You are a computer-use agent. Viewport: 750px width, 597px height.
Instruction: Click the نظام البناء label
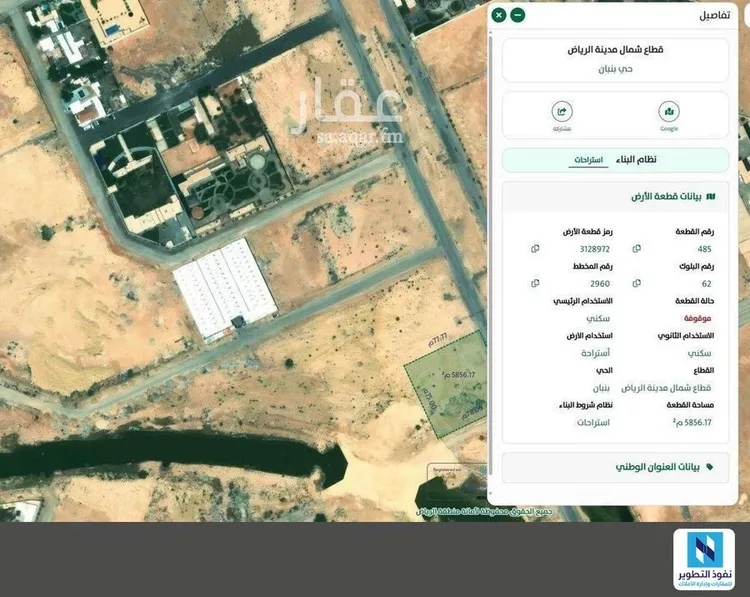click(x=636, y=160)
